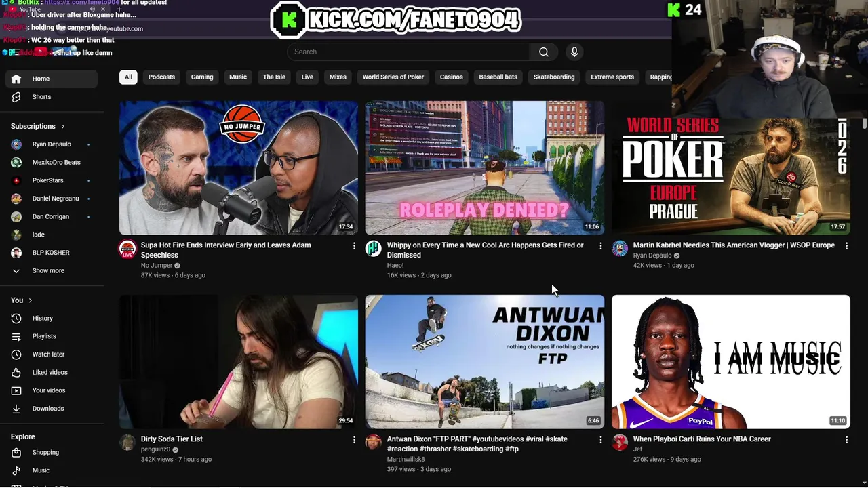The width and height of the screenshot is (868, 488).
Task: Open I Am Music Carti thumbnail
Action: click(x=730, y=362)
